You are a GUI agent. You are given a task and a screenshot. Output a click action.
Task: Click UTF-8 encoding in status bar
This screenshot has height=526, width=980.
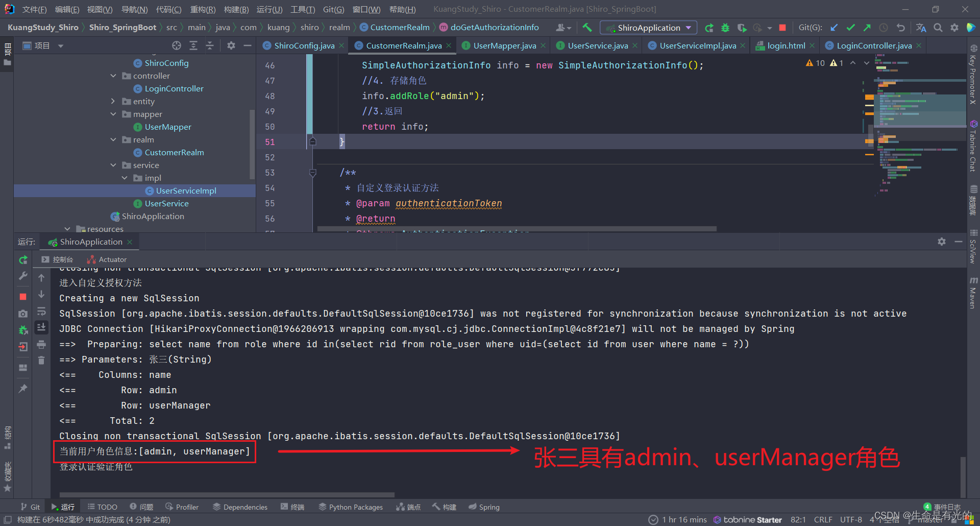pyautogui.click(x=851, y=519)
